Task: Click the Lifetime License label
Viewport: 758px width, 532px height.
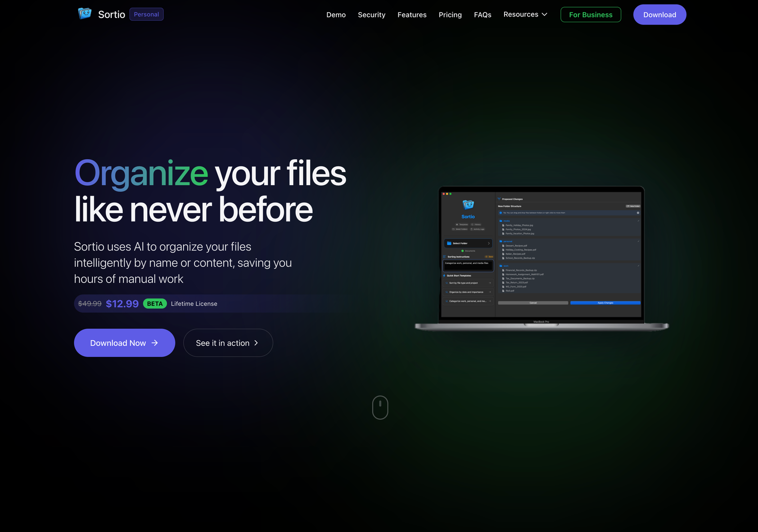Action: 194,304
